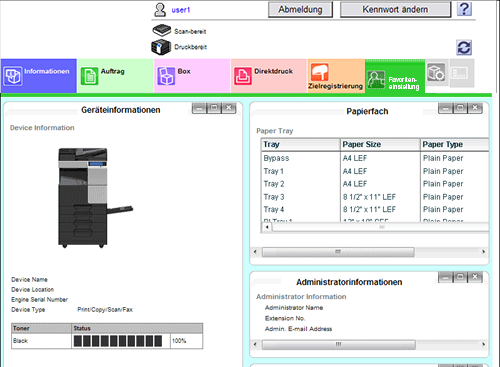This screenshot has width=500, height=367.
Task: Click the Administratorinformationen horizontal scrollbar thumb
Action: (x=339, y=344)
